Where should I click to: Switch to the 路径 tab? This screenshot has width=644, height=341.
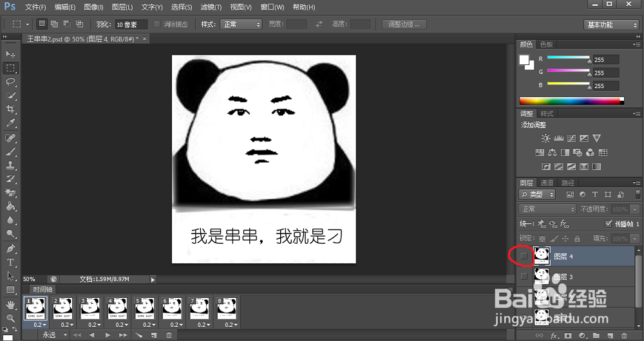pyautogui.click(x=567, y=183)
